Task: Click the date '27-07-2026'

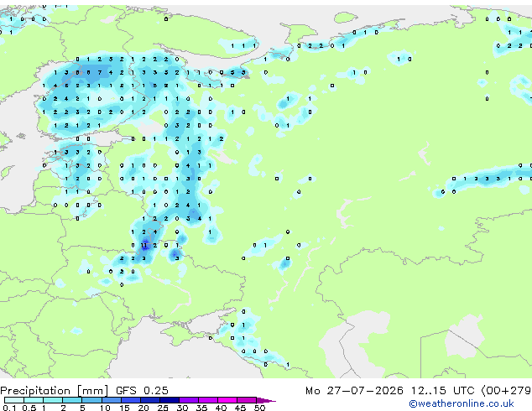Action: (365, 391)
